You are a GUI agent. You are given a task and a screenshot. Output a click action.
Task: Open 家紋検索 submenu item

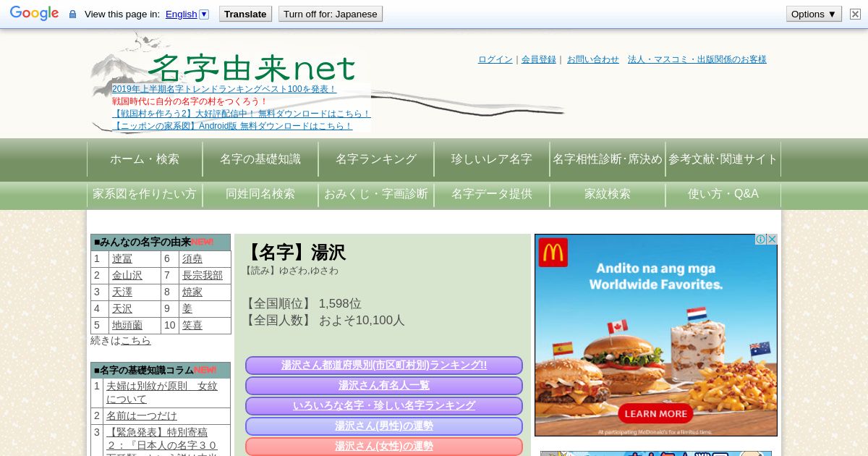(x=608, y=194)
